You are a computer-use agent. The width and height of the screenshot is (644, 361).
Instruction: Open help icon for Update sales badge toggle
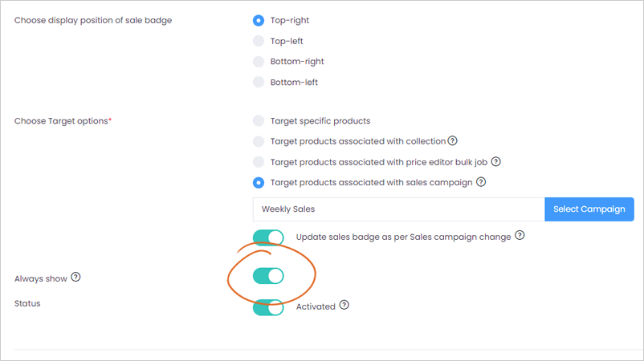coord(520,236)
